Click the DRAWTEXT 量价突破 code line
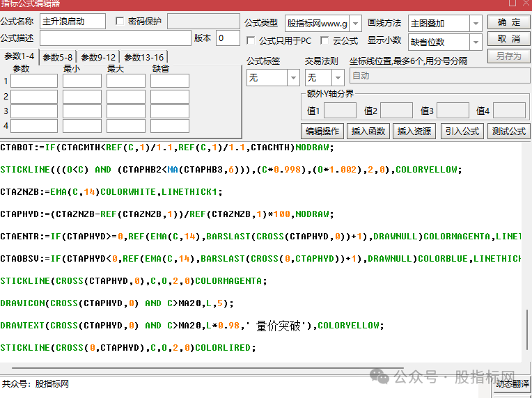The image size is (532, 398). (x=192, y=326)
